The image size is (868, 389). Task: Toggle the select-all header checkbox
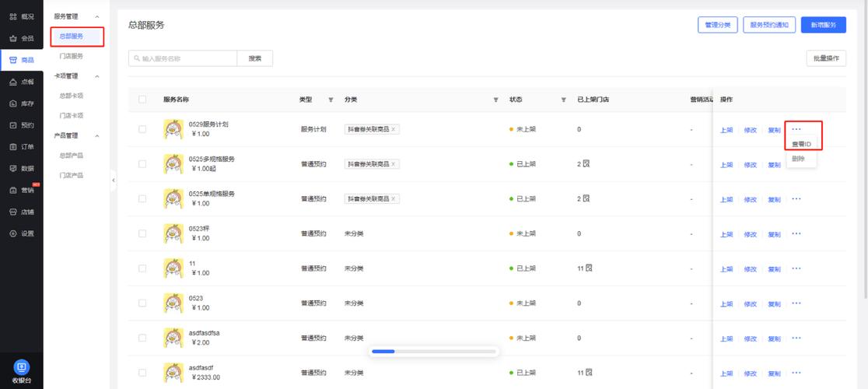coord(143,100)
